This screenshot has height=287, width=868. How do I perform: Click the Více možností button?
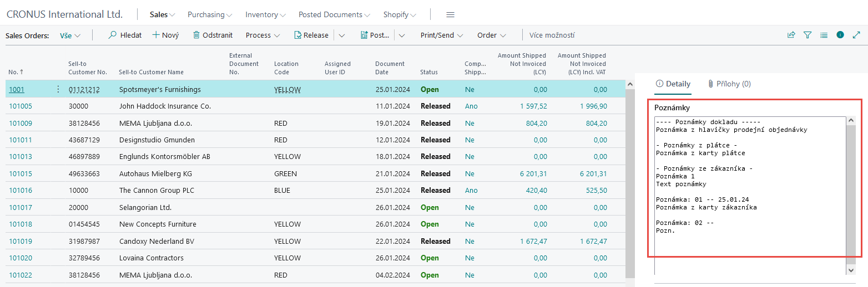click(552, 35)
